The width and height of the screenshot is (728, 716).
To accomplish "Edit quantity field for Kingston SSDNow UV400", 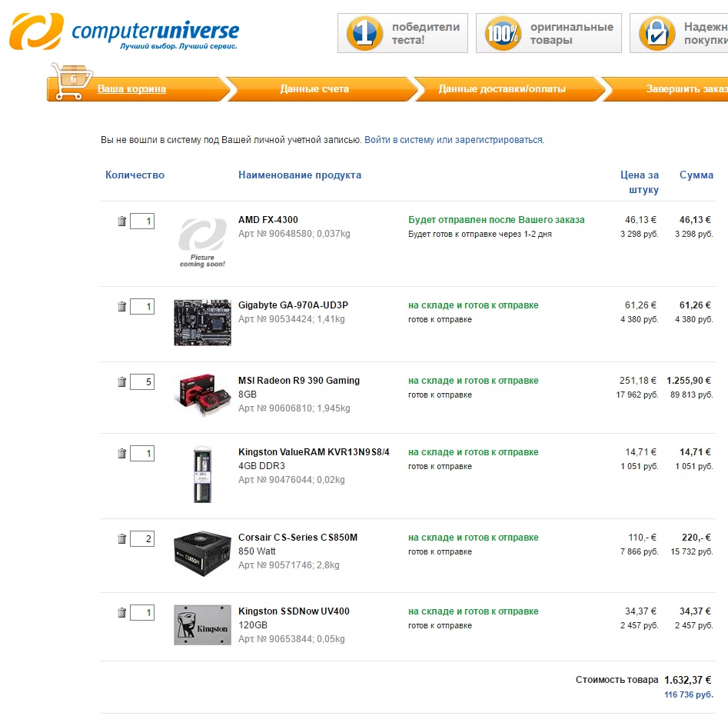I will coord(142,612).
